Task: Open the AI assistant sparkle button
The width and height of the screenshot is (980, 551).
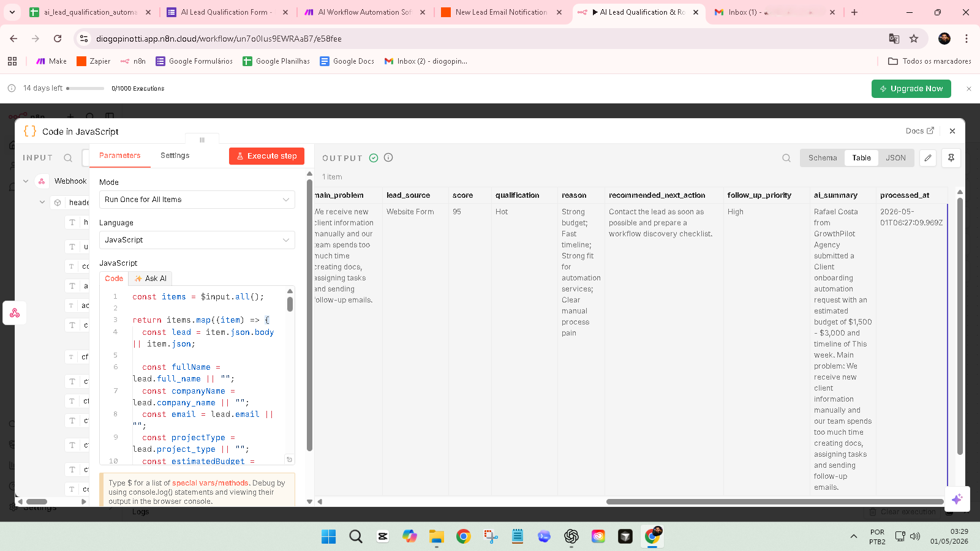Action: click(957, 499)
